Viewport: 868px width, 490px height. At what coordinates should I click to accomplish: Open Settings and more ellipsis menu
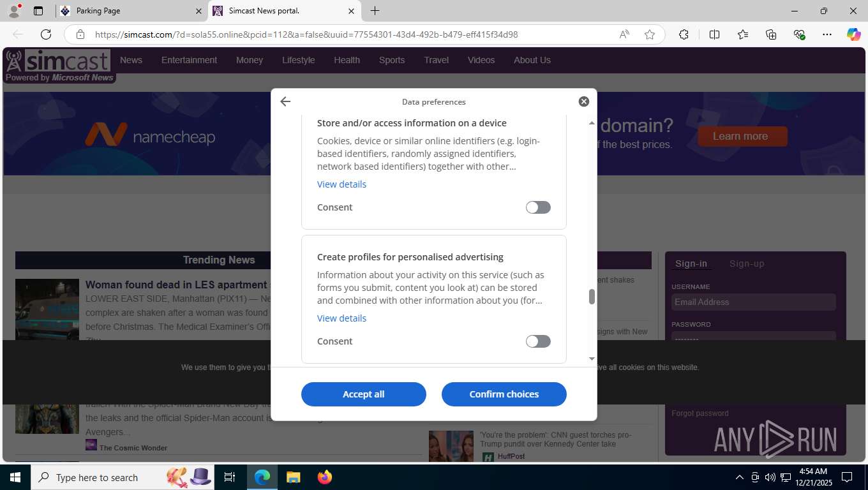click(827, 34)
